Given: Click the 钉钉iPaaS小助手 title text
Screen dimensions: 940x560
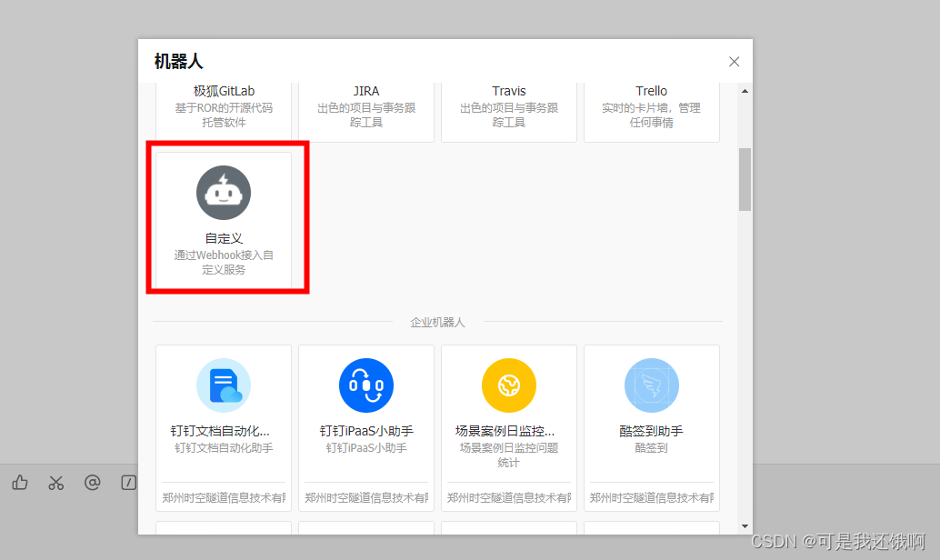Looking at the screenshot, I should [x=366, y=431].
